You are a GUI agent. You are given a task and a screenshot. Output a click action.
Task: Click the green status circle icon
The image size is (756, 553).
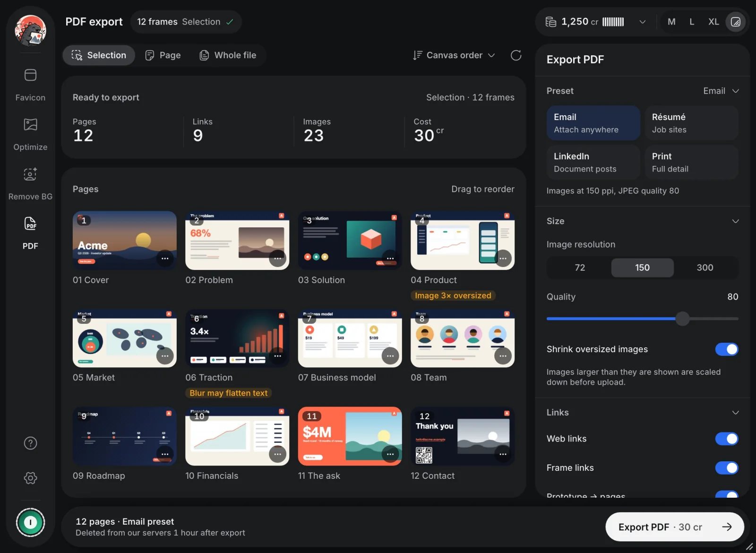pos(30,522)
